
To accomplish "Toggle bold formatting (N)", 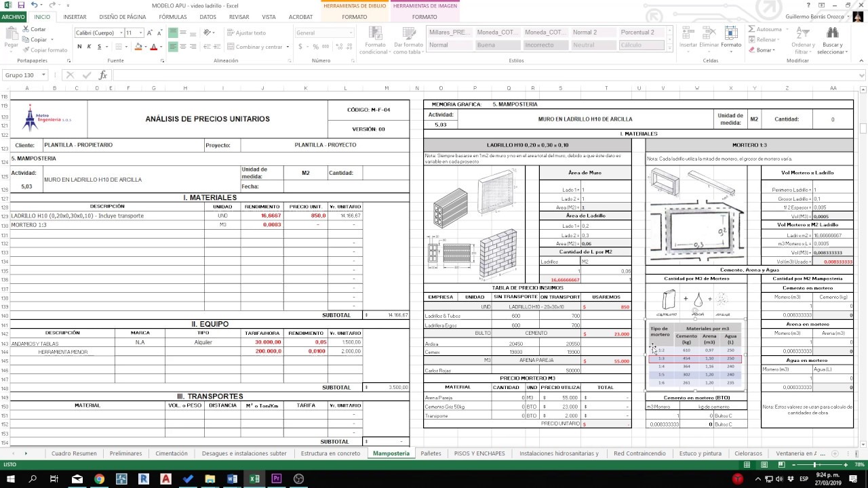I will [x=79, y=47].
